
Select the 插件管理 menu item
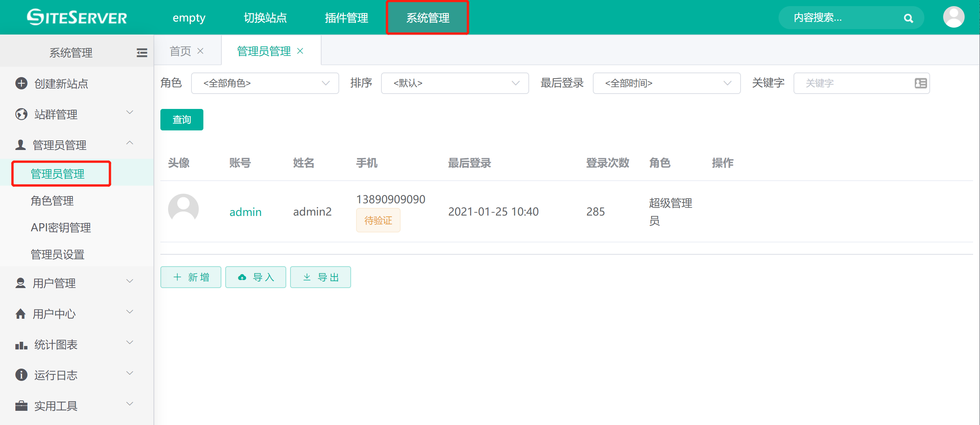tap(346, 17)
